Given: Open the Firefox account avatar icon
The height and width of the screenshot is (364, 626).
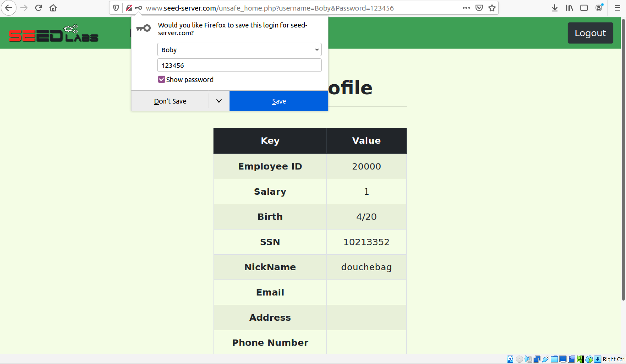Looking at the screenshot, I should tap(599, 8).
